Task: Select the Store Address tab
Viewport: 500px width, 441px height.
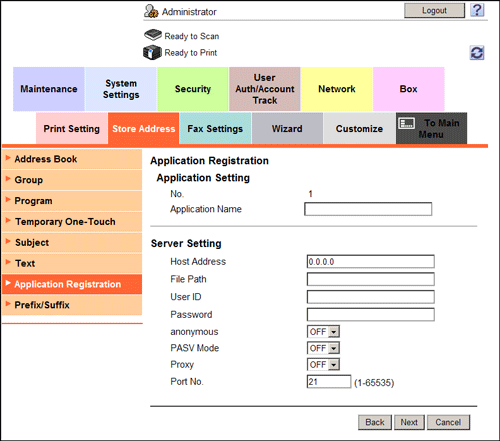Action: (x=144, y=128)
